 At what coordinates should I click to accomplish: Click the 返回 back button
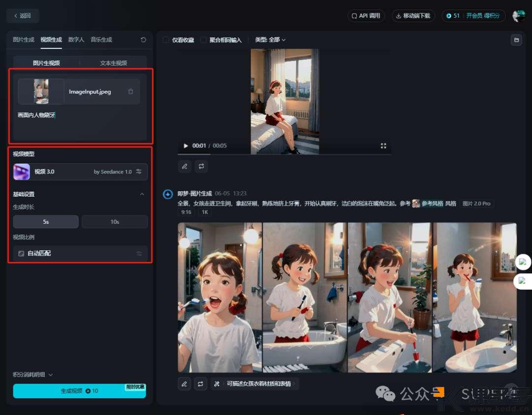point(23,16)
